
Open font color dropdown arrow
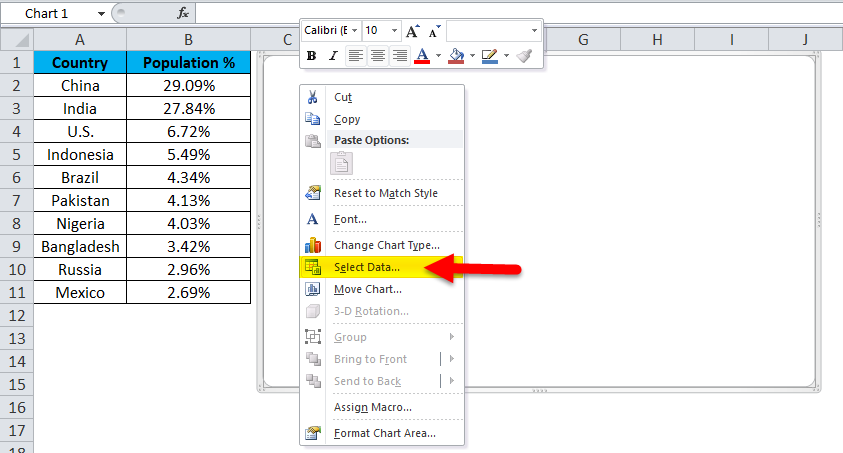pyautogui.click(x=438, y=55)
